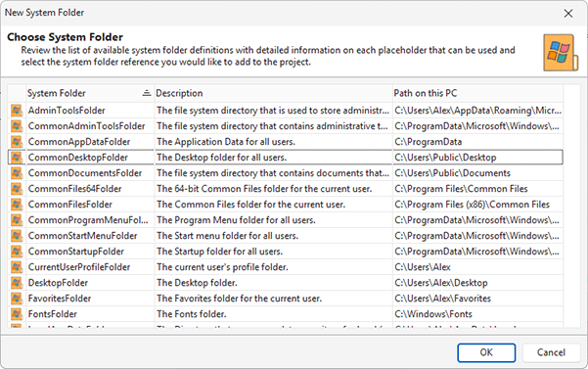Click the C:\Users\Public\Documents path cell
Viewport: 588px width, 369px height.
click(x=477, y=173)
